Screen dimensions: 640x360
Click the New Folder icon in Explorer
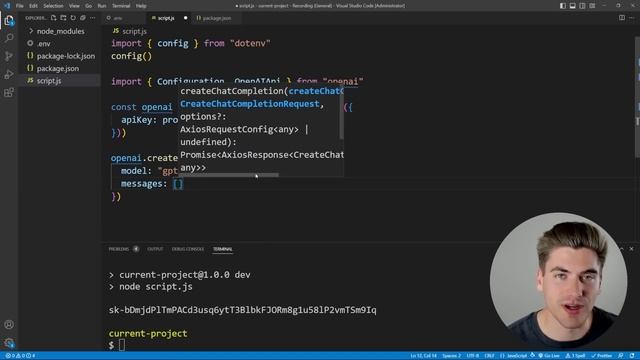63,18
